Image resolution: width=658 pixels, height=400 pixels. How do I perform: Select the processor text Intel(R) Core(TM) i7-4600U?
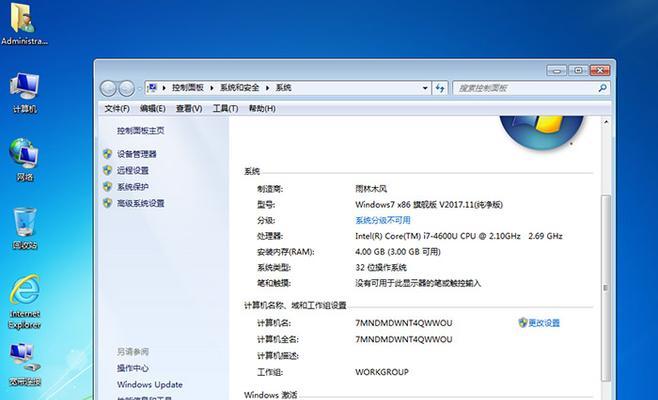(x=406, y=236)
